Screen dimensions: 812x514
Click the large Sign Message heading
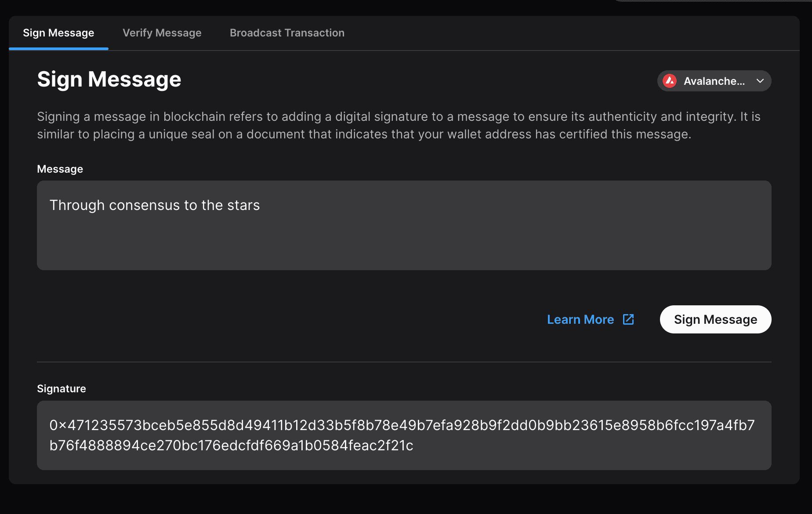[109, 80]
